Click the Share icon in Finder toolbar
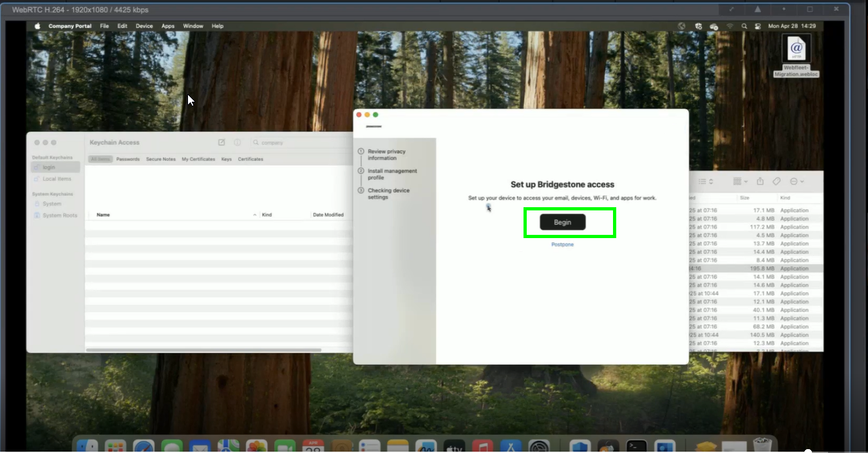868x453 pixels. (x=760, y=181)
